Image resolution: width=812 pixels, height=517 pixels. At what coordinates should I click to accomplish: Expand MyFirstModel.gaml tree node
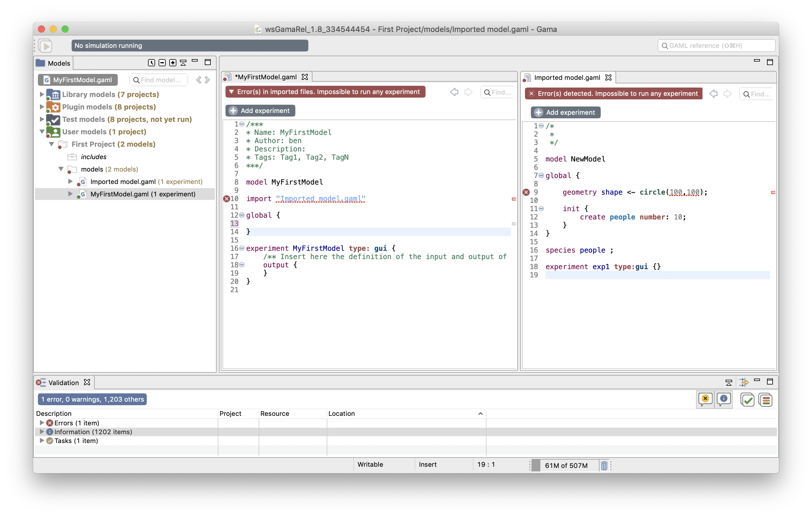[x=70, y=194]
